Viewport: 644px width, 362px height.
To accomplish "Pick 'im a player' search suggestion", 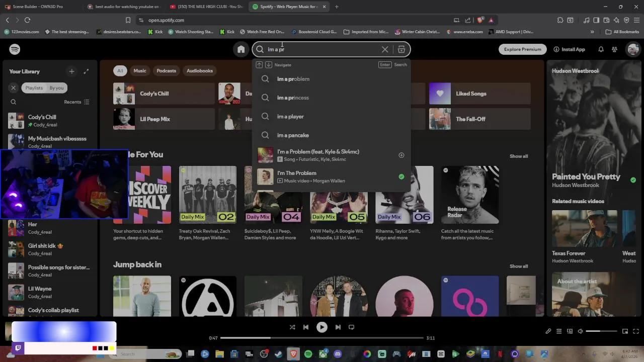I will tap(331, 117).
